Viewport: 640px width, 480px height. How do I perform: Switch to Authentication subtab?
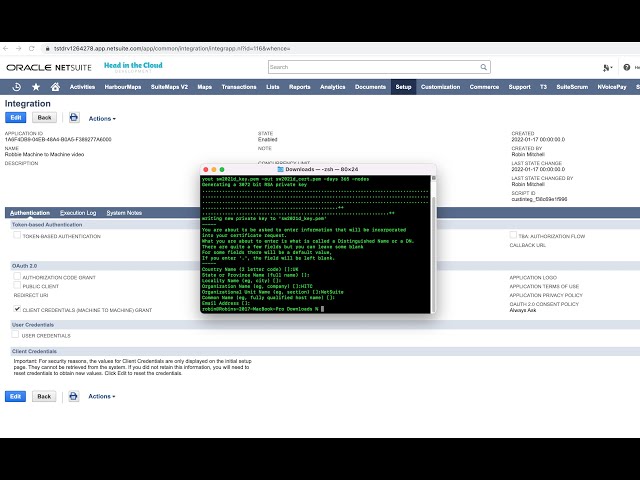[30, 213]
